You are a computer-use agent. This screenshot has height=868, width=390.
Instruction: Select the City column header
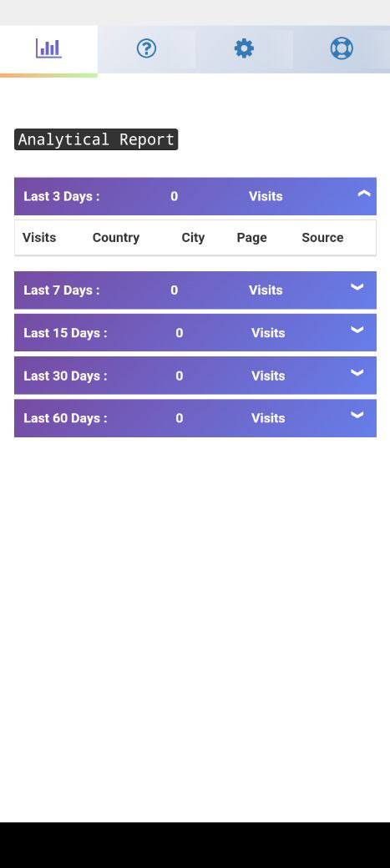coord(194,238)
